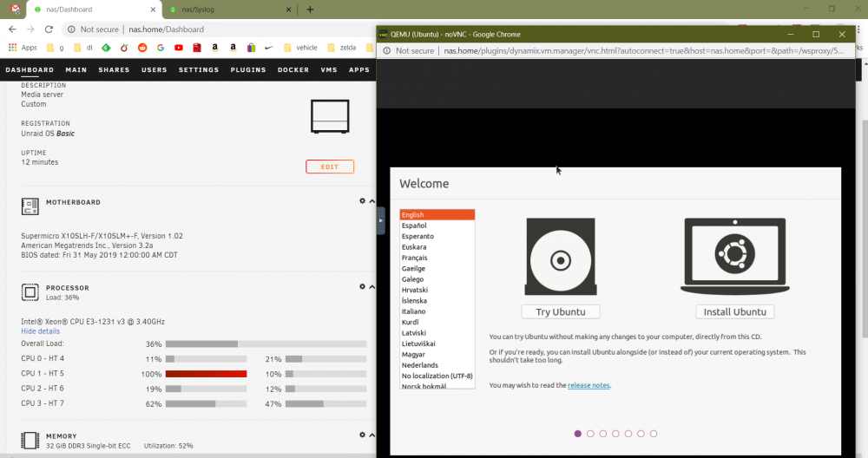Image resolution: width=868 pixels, height=458 pixels.
Task: Open the Apps menu in Unraid navbar
Action: click(x=359, y=69)
